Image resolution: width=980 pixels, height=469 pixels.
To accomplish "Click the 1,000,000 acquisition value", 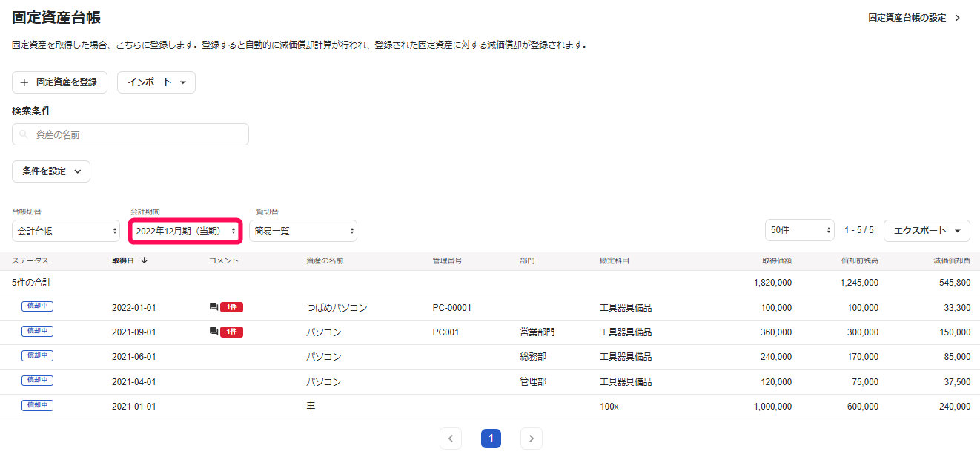I will click(772, 407).
